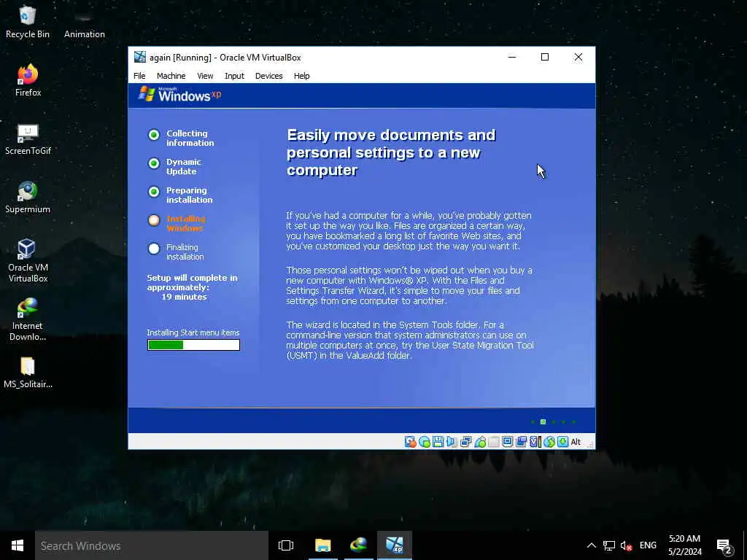The height and width of the screenshot is (560, 747).
Task: Select the Internet Download Manager desktop shortcut
Action: [x=28, y=319]
